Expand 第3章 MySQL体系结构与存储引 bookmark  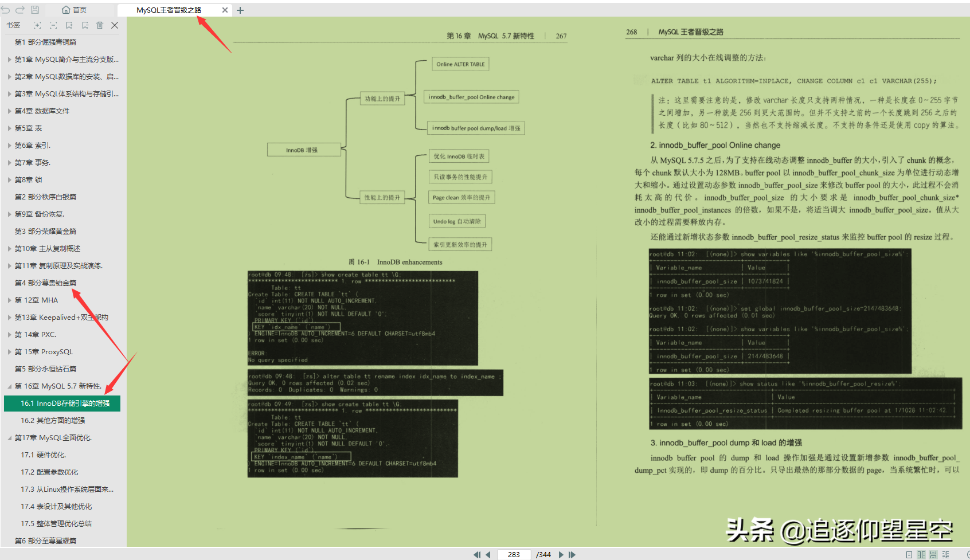click(9, 94)
